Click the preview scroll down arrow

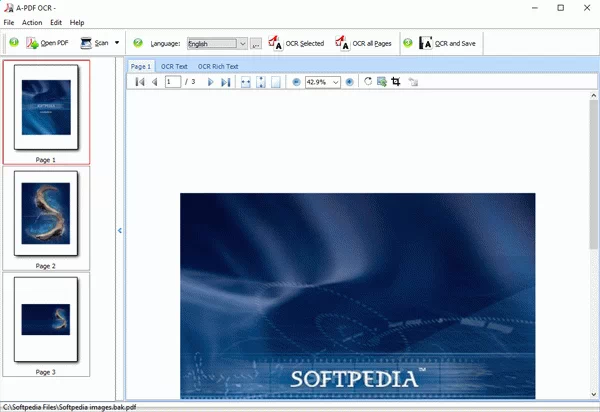point(593,394)
